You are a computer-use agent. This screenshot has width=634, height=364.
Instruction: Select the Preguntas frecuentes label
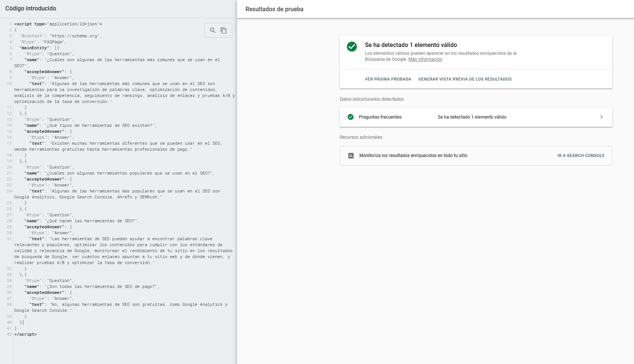click(380, 117)
